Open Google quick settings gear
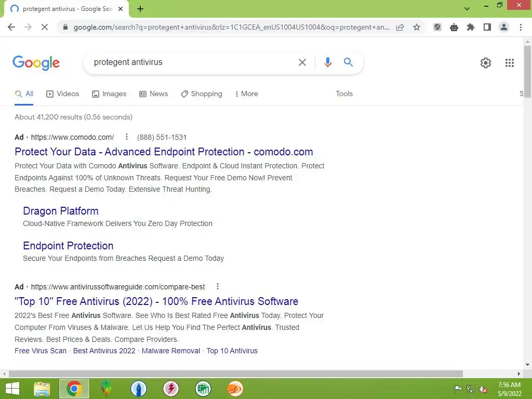 coord(486,63)
